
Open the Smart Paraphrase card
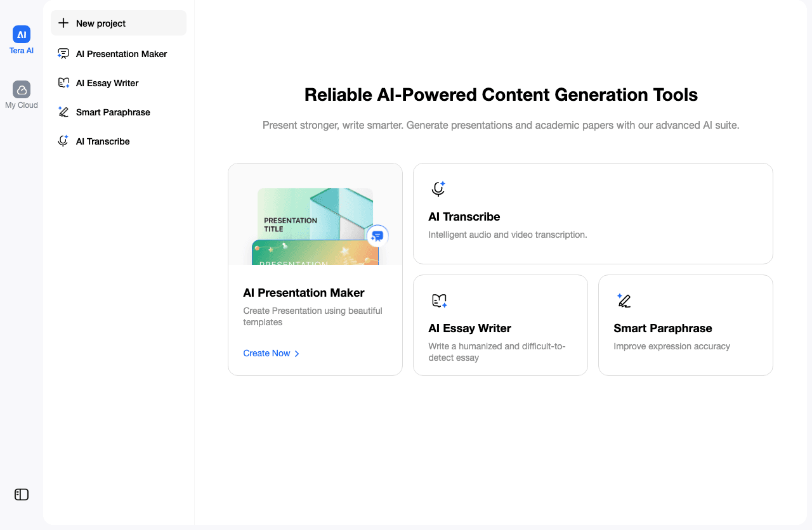pyautogui.click(x=685, y=325)
